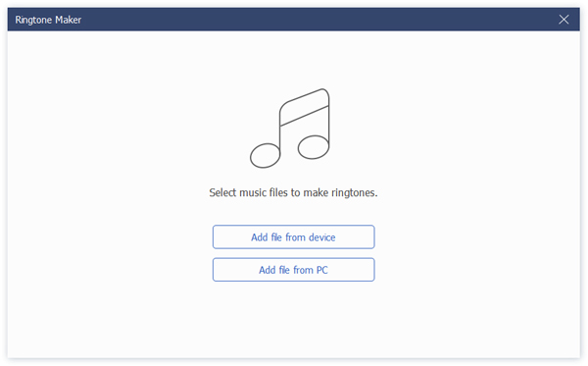The width and height of the screenshot is (588, 366).
Task: Click the Ringtone Maker title text
Action: click(48, 20)
